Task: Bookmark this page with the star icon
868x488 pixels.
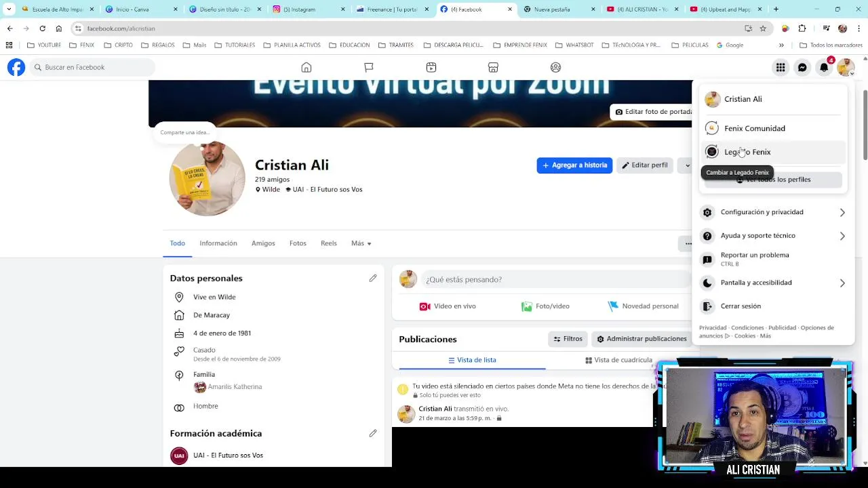Action: click(x=763, y=28)
